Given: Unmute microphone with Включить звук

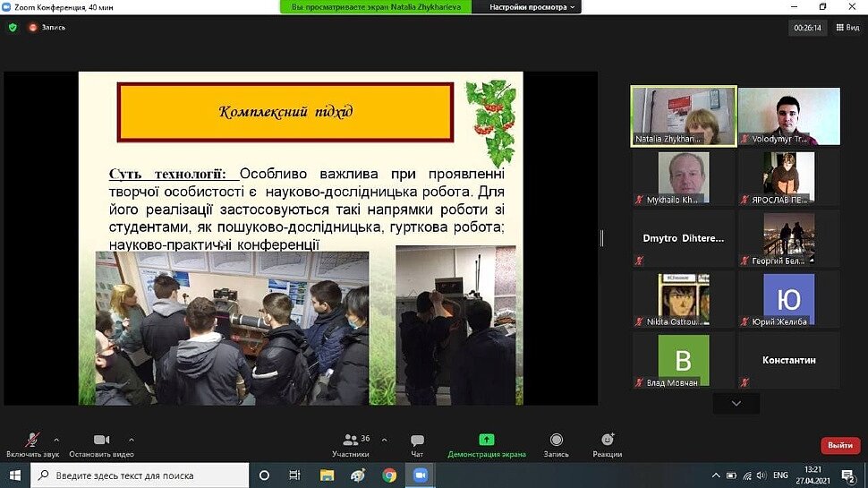Looking at the screenshot, I should [31, 440].
